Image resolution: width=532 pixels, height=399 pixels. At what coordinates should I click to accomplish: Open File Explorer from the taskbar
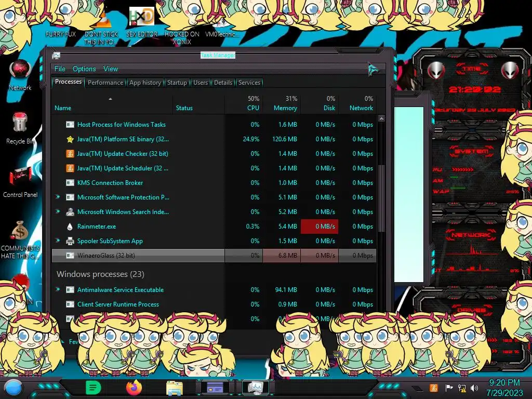pyautogui.click(x=175, y=388)
